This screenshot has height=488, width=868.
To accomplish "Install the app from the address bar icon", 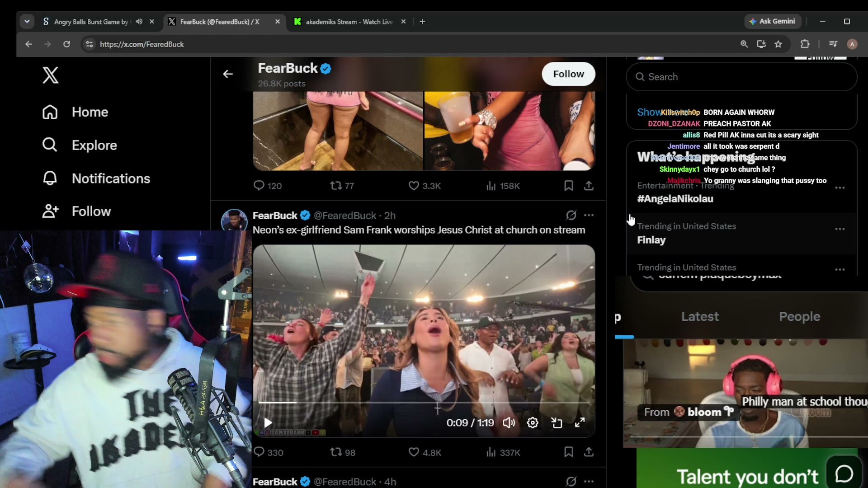I will tap(761, 44).
